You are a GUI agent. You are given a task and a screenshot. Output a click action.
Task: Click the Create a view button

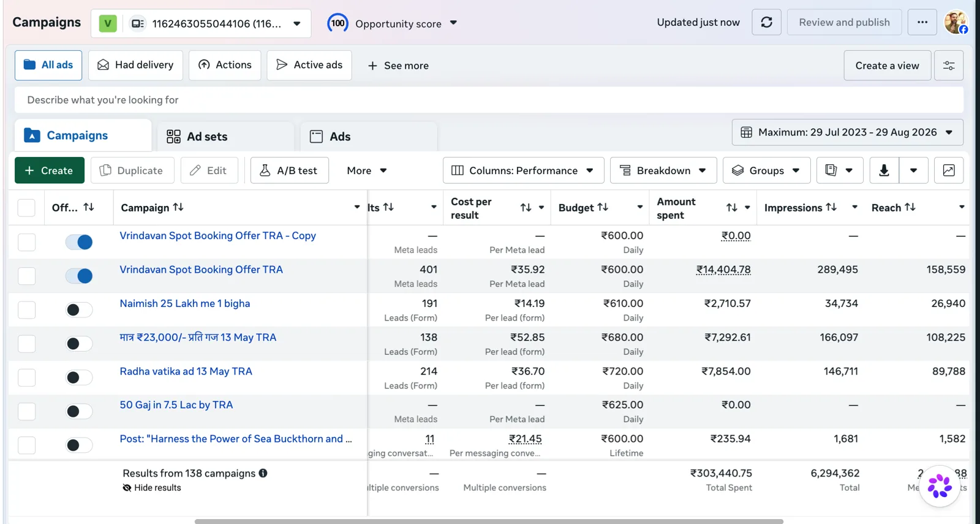coord(887,66)
